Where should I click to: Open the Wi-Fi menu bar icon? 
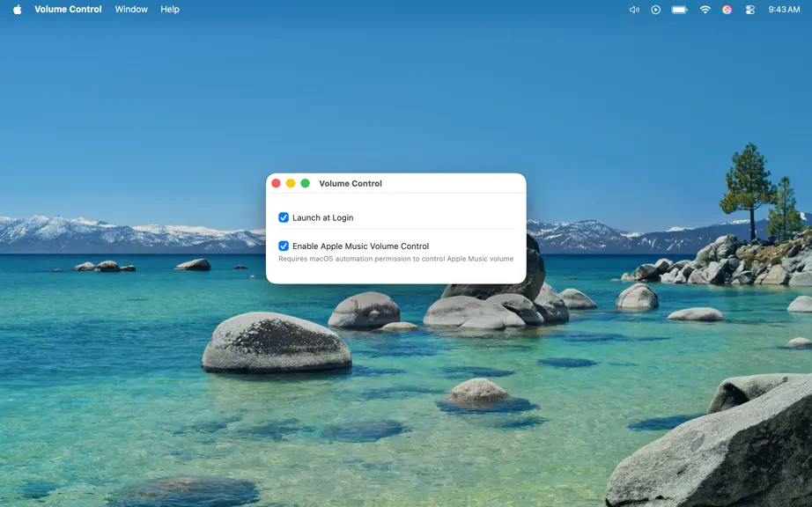[705, 10]
